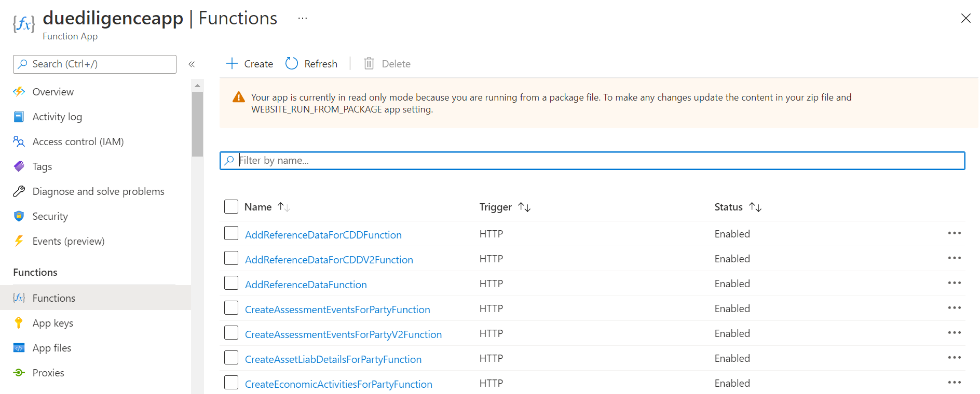Open the CreateAssessmentEventsForPartyV2Function link
The image size is (980, 394).
click(x=343, y=334)
